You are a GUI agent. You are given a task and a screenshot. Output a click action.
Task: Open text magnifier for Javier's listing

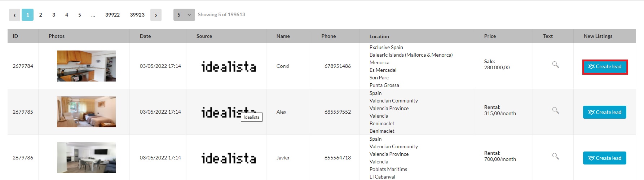tap(555, 156)
